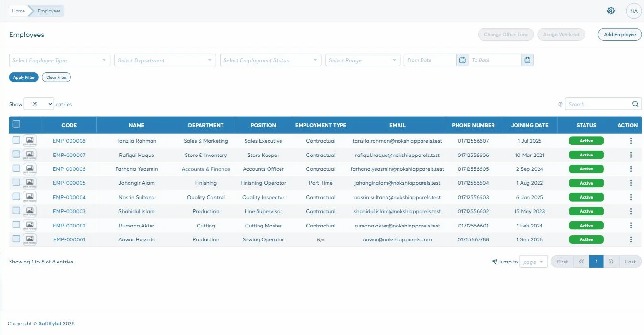Click the Apply Filter button
The width and height of the screenshot is (644, 335).
coord(24,77)
